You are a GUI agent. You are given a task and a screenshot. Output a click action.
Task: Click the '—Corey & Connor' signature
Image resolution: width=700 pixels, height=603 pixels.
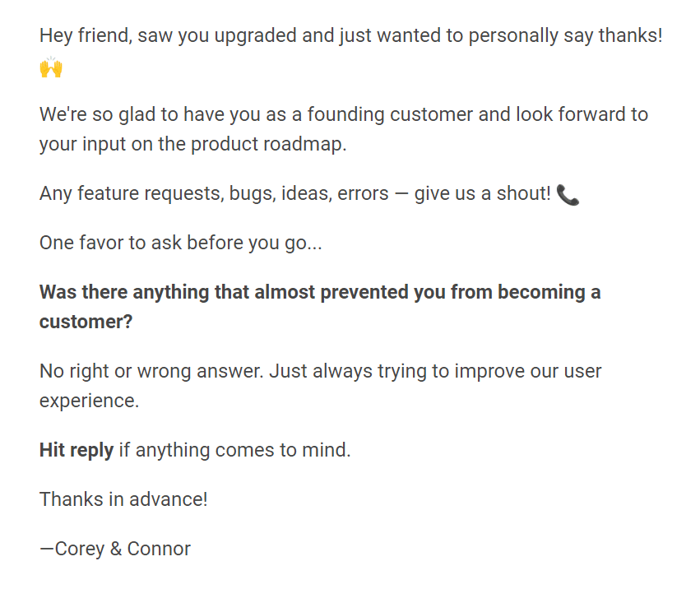click(x=114, y=549)
